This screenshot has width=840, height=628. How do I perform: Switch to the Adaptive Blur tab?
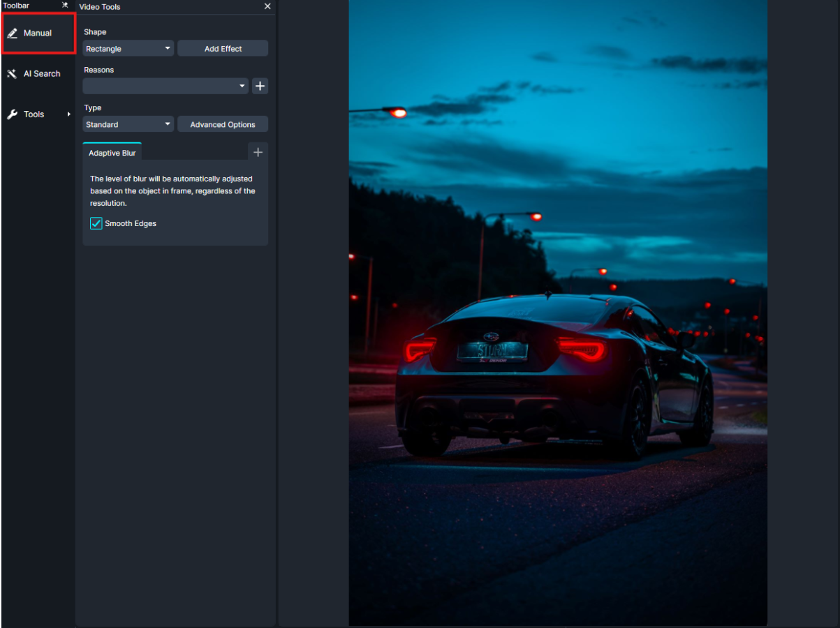click(x=112, y=153)
